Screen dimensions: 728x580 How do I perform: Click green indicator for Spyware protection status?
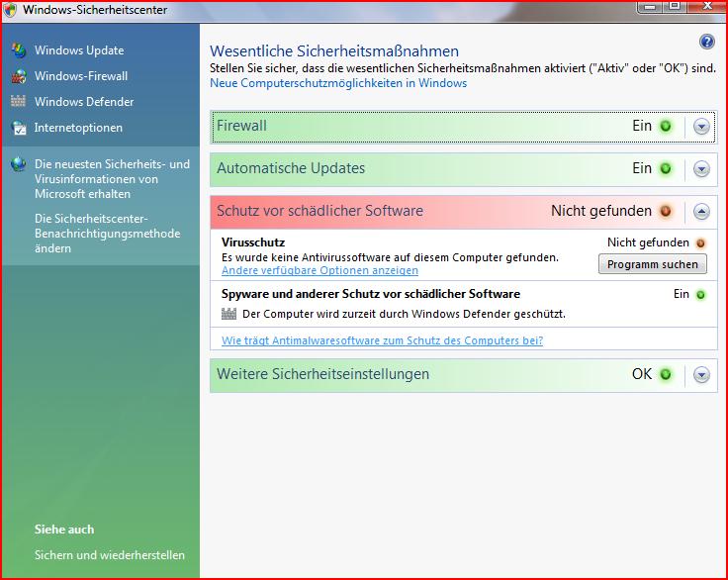click(700, 295)
